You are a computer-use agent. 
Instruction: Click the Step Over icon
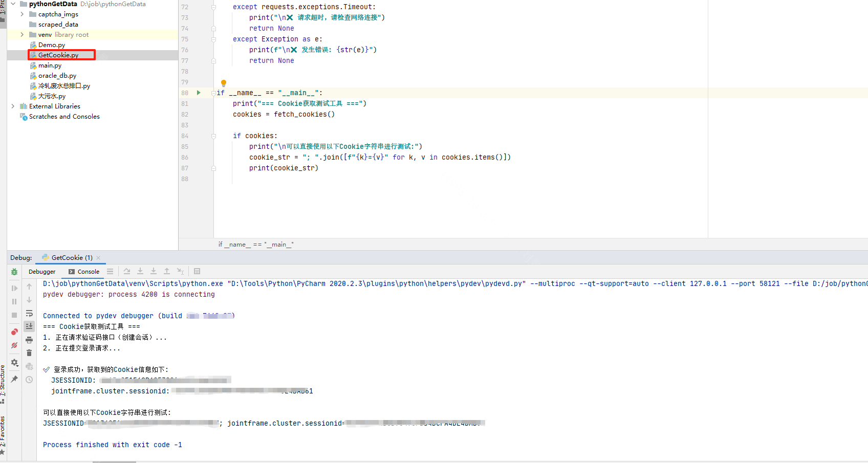(x=127, y=272)
